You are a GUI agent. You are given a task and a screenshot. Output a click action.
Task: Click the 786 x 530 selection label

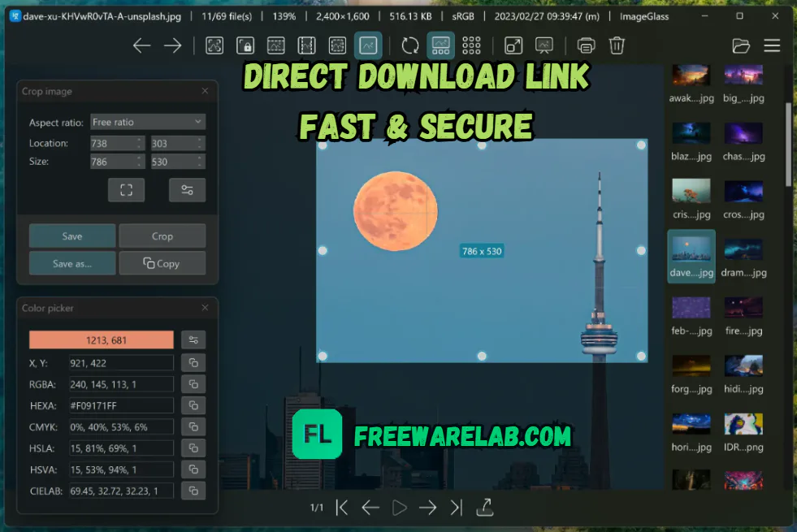[482, 251]
